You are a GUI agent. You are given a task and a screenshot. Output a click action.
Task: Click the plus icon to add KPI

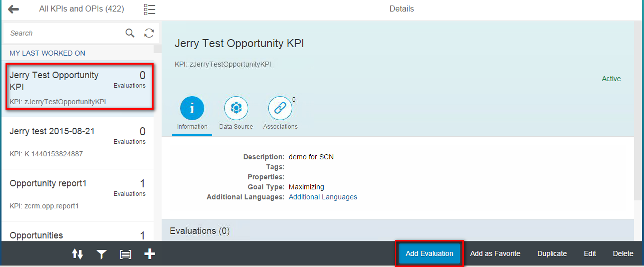point(150,254)
